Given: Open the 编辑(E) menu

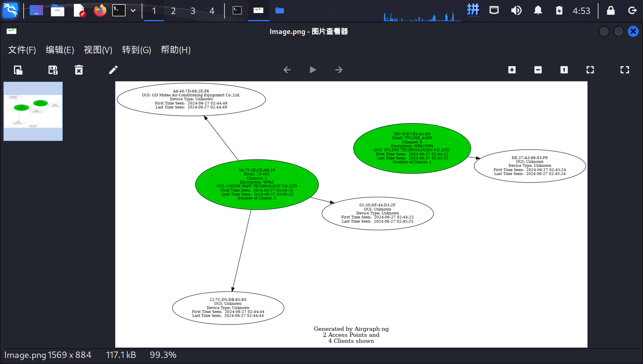Looking at the screenshot, I should point(60,50).
